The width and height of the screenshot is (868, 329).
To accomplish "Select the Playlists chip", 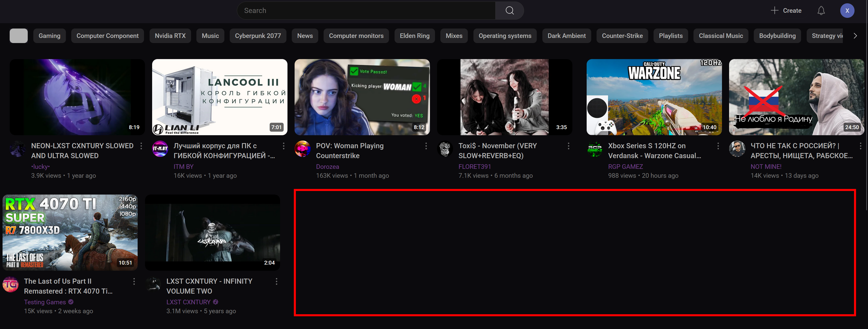I will [x=671, y=36].
